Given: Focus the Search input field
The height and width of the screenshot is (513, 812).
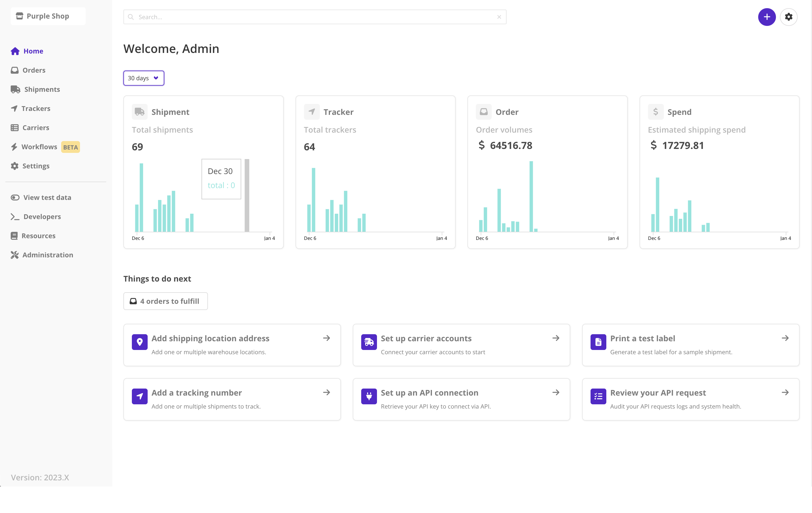Looking at the screenshot, I should coord(314,17).
